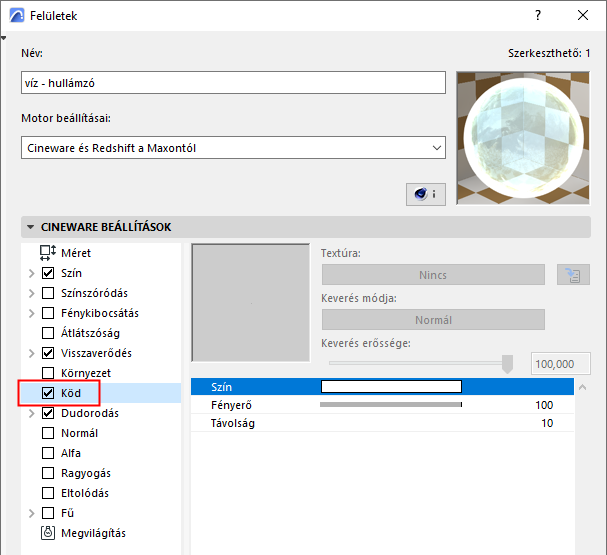
Task: Enable the Fénykibocsátás checkbox
Action: tap(48, 313)
